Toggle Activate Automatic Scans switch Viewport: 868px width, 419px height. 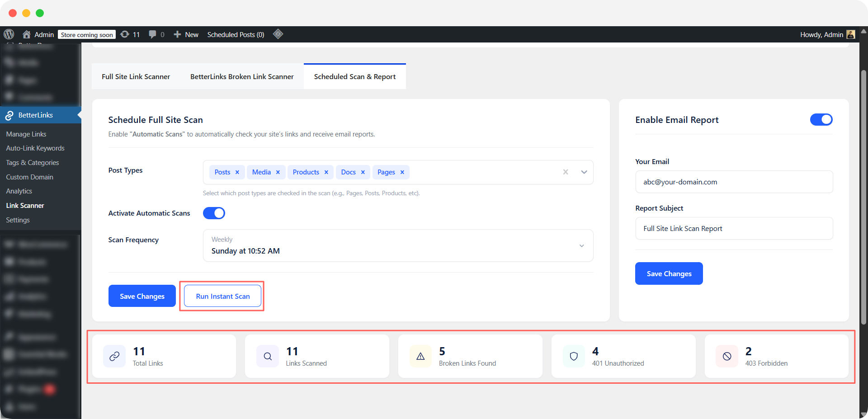[214, 213]
